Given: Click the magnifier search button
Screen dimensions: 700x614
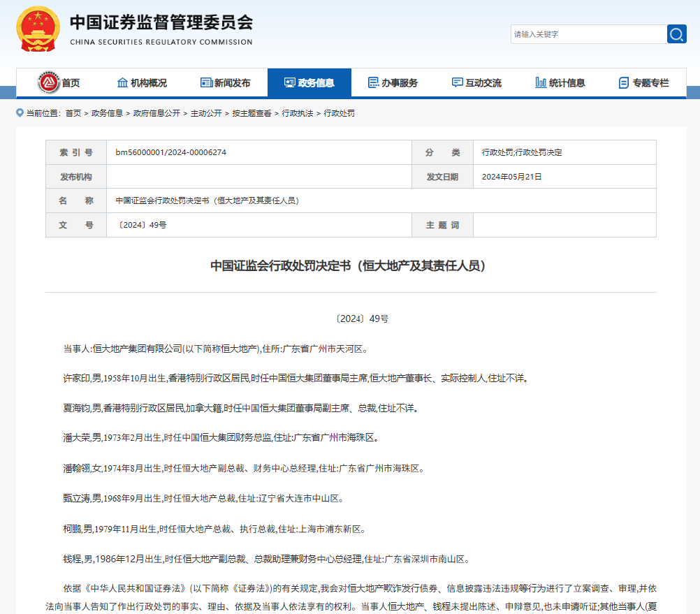Looking at the screenshot, I should [677, 34].
